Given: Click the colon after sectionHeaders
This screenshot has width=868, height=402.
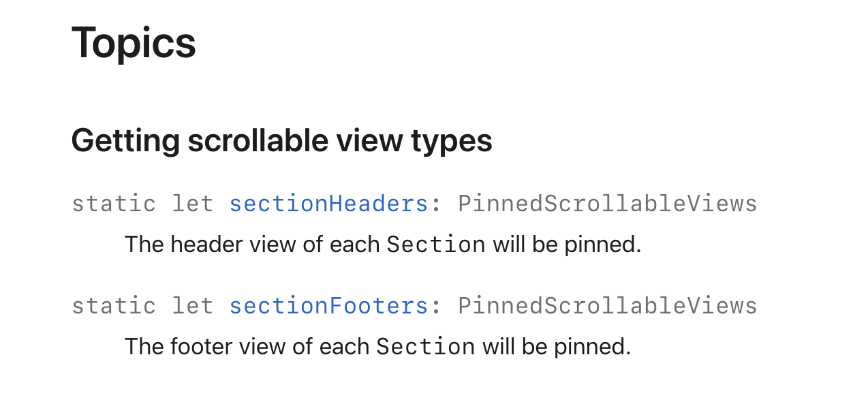Looking at the screenshot, I should coord(436,204).
